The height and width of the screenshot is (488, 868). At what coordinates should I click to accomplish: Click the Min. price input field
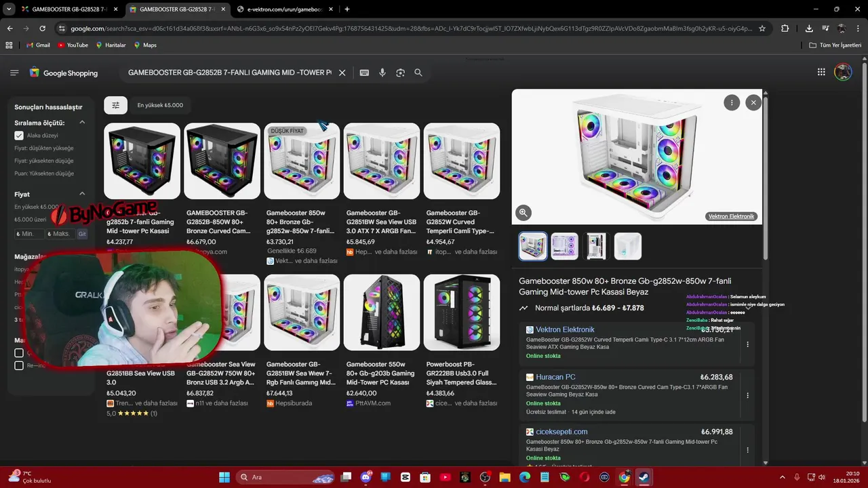tap(29, 233)
